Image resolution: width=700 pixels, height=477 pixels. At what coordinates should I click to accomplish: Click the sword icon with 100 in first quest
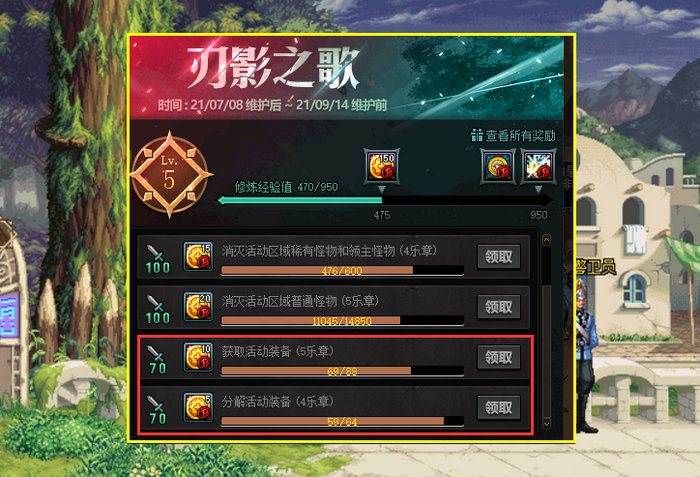coord(157,258)
